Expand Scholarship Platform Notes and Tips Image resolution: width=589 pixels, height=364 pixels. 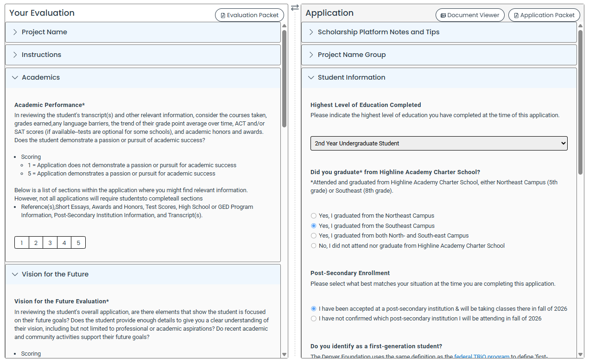(439, 32)
